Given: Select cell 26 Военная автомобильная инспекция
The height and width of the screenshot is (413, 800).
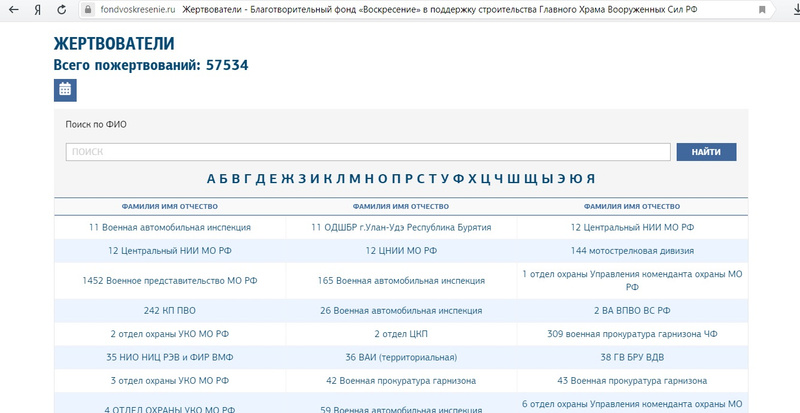Looking at the screenshot, I should tap(401, 310).
